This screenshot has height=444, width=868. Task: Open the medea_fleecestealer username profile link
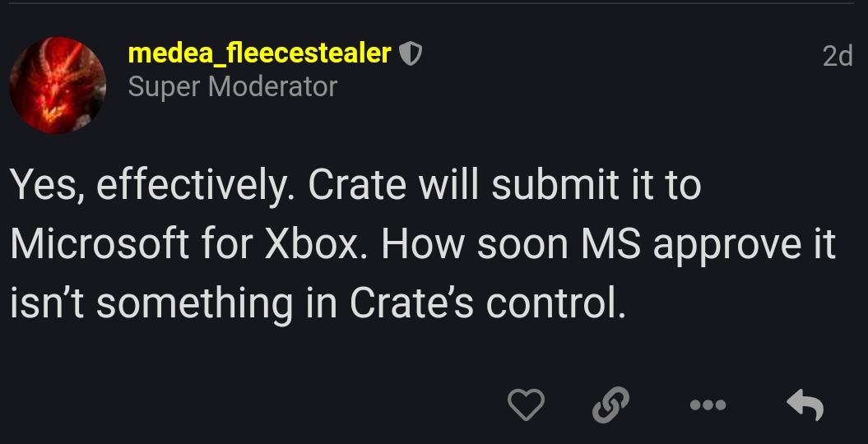(260, 53)
